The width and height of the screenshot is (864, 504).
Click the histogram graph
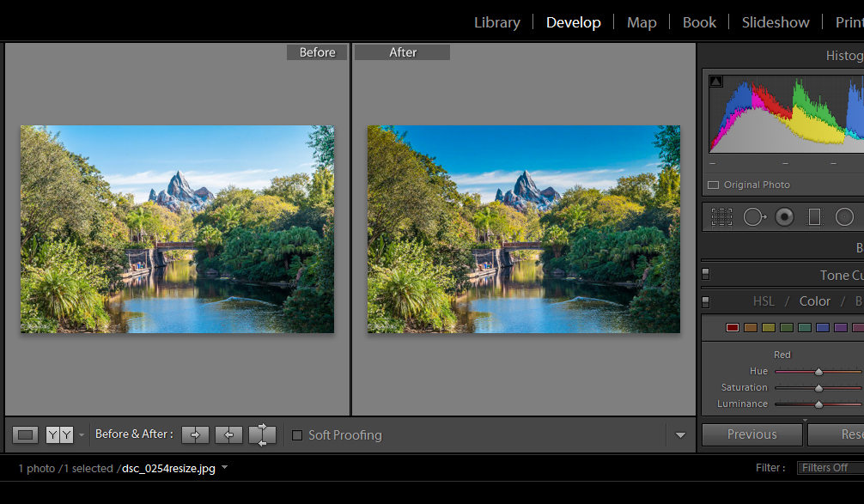(x=787, y=114)
